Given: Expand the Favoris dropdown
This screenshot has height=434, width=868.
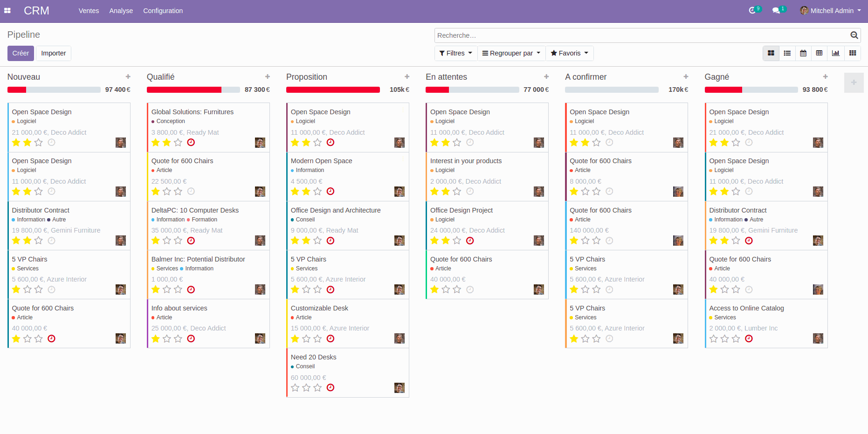Looking at the screenshot, I should [x=569, y=53].
